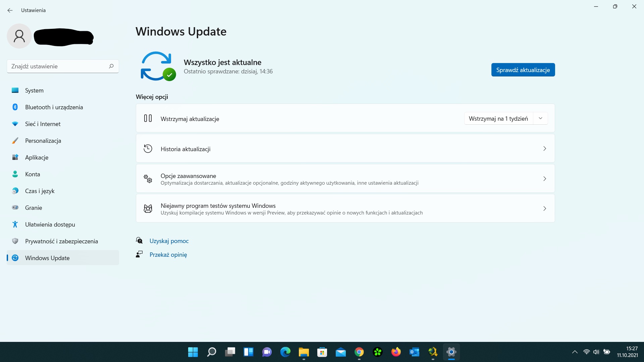Open Personalizacja section
This screenshot has width=644, height=362.
click(63, 140)
